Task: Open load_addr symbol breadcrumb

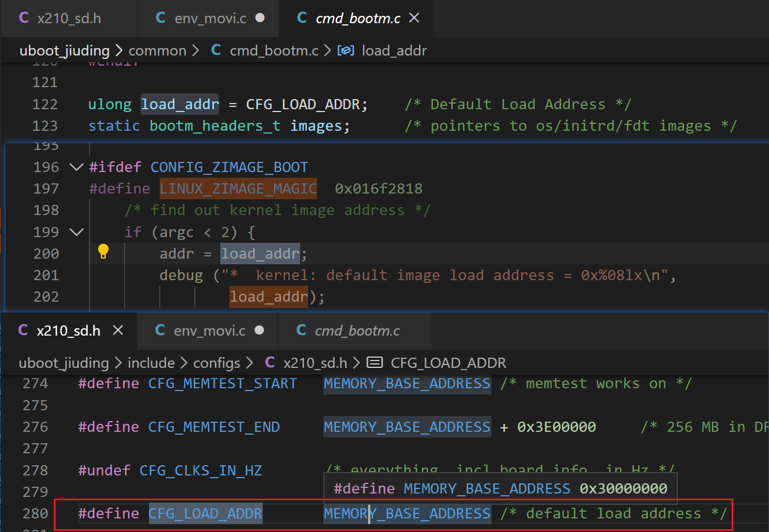Action: click(x=394, y=50)
